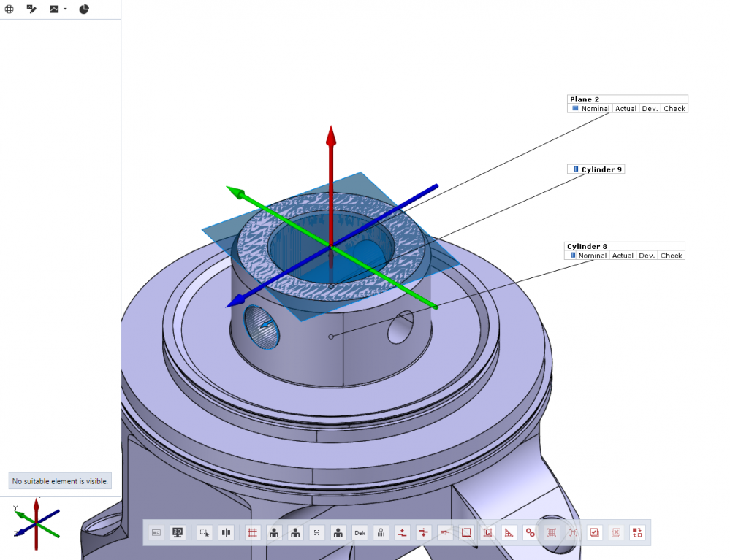Click the Cylinder 9 label

pos(601,169)
